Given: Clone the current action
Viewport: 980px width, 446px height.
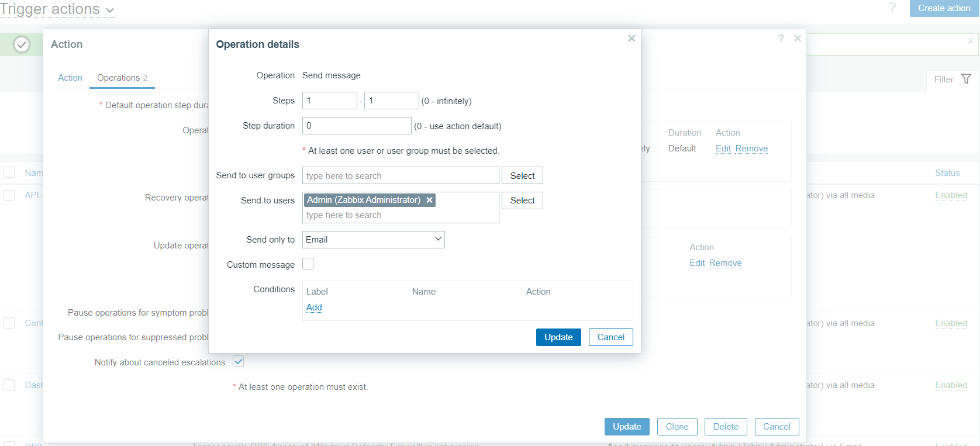Looking at the screenshot, I should (677, 427).
